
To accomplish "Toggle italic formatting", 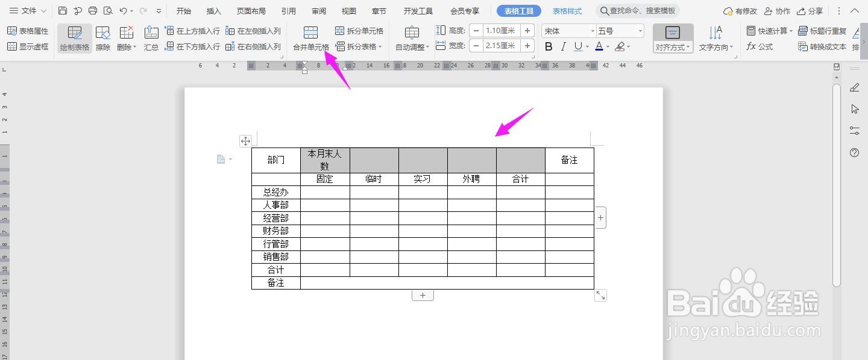I will coord(563,46).
